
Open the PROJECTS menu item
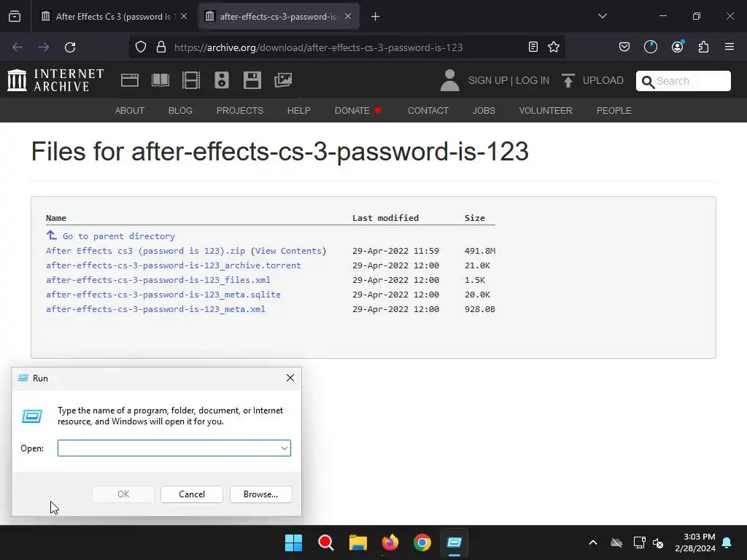tap(239, 111)
